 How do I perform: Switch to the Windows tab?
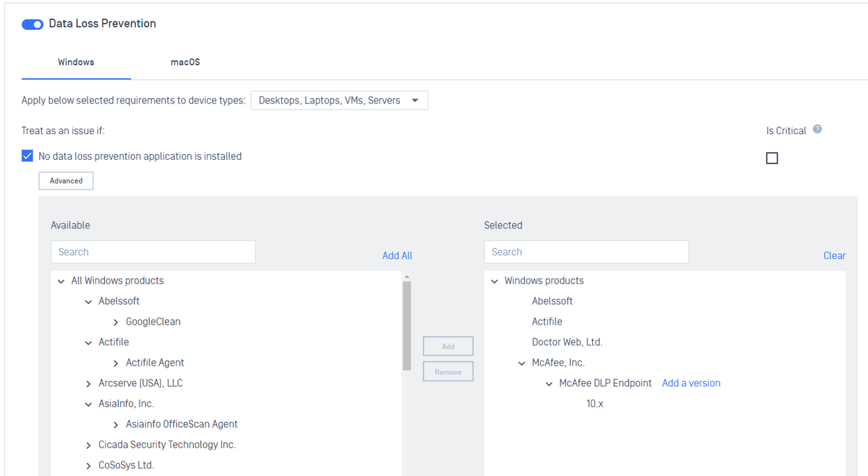[x=76, y=62]
